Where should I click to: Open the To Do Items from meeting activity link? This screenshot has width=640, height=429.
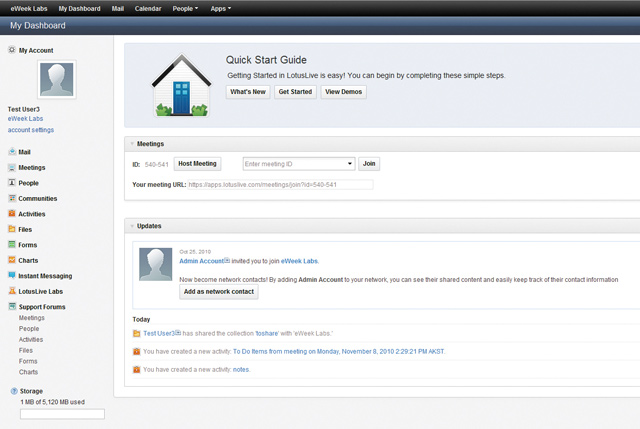[x=339, y=351]
